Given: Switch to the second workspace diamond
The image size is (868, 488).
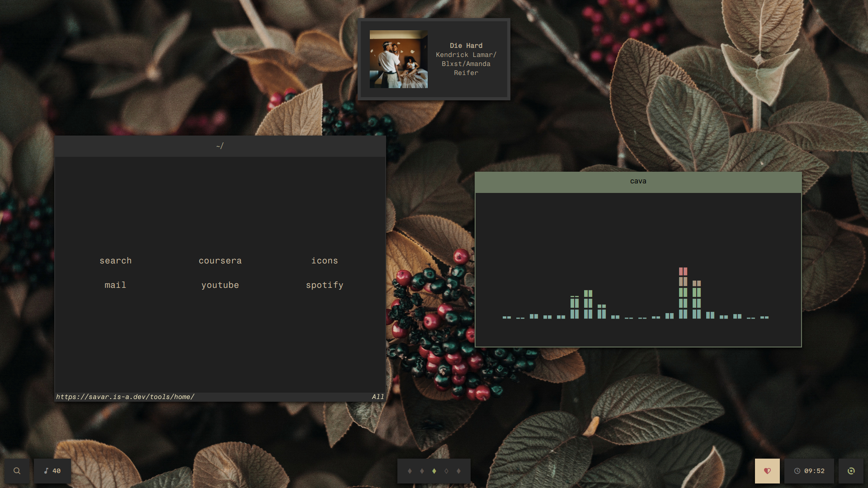Looking at the screenshot, I should click(x=422, y=471).
